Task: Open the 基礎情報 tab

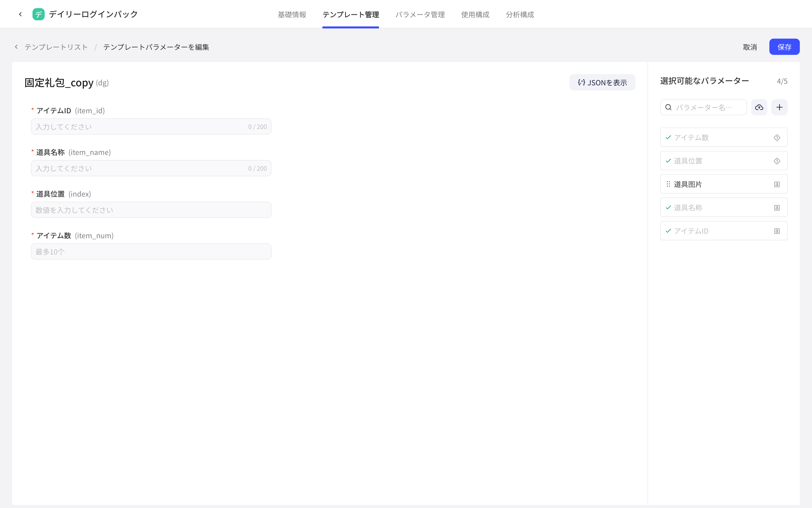Action: click(x=292, y=14)
